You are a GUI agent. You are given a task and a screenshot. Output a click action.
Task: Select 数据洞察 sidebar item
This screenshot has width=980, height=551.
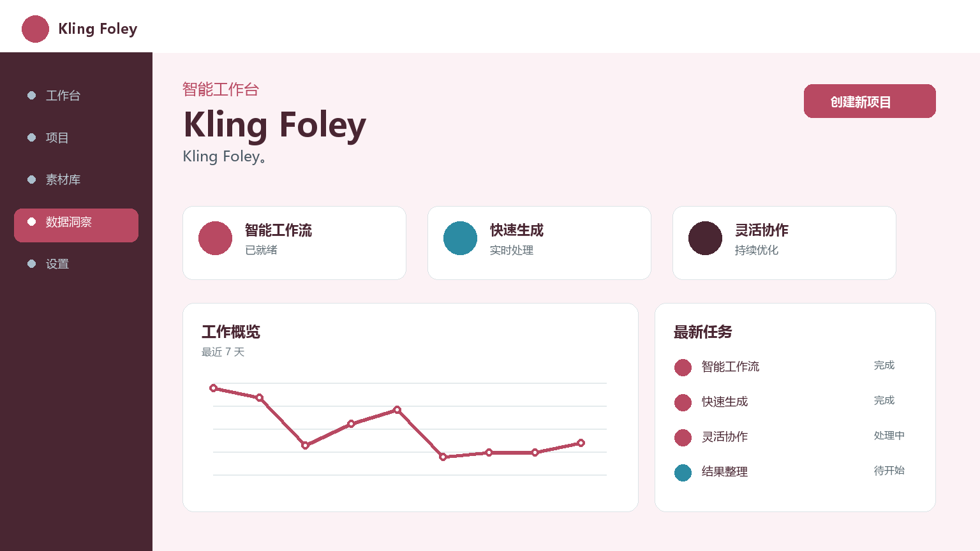coord(76,225)
